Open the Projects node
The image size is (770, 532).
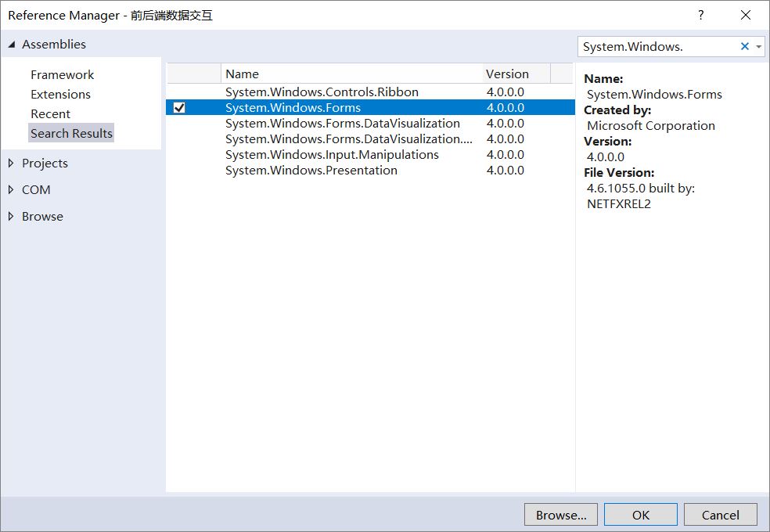tap(45, 163)
